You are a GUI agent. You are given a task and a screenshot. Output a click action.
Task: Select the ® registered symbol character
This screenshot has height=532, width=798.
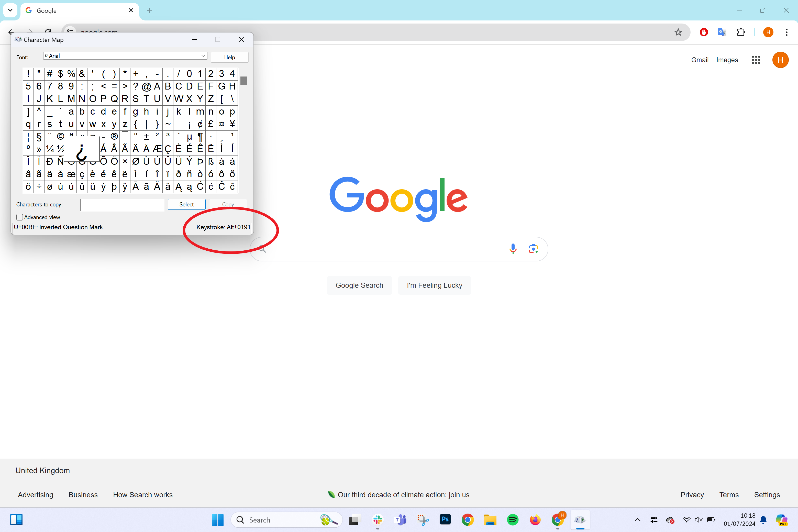pyautogui.click(x=114, y=136)
